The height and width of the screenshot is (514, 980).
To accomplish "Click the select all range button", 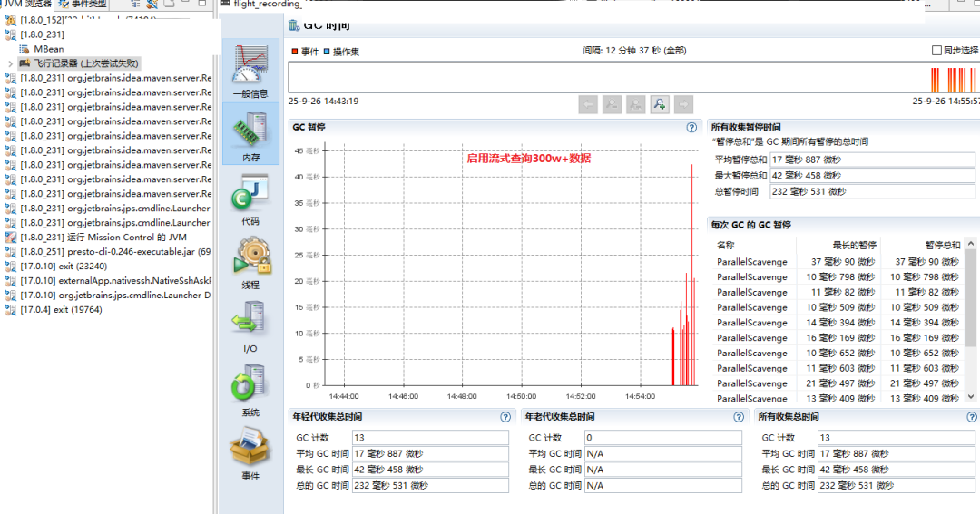I will 635,104.
